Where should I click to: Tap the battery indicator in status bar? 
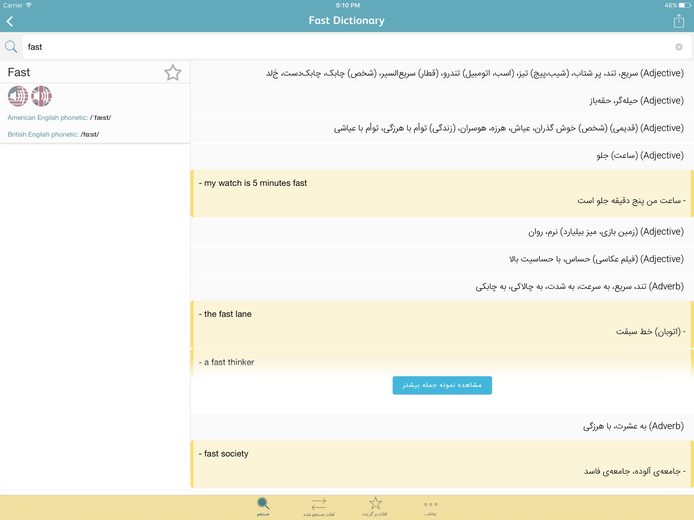click(x=684, y=5)
